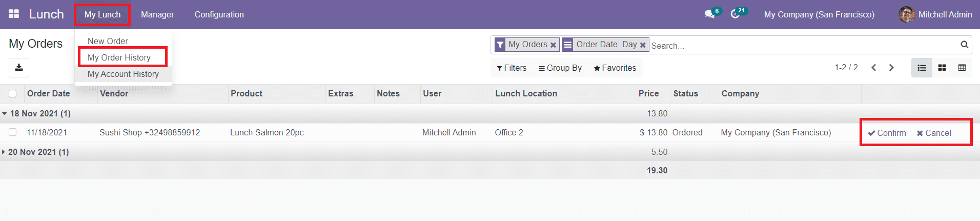Click Mitchell Admin avatar picture
Image resolution: width=980 pixels, height=221 pixels.
(x=907, y=14)
